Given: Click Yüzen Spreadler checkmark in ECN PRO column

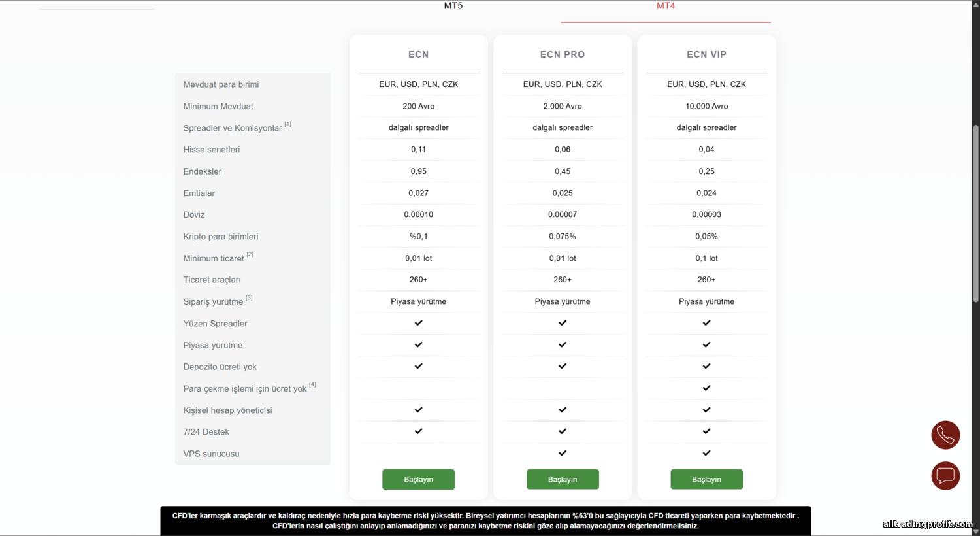Looking at the screenshot, I should 563,323.
